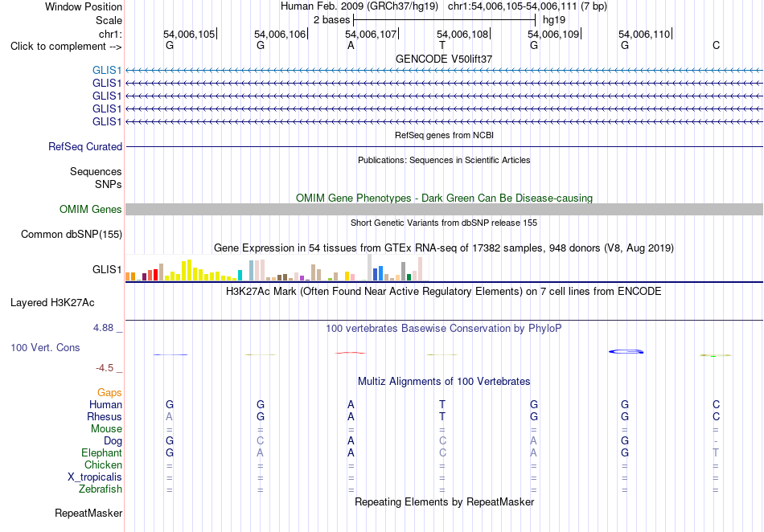Open the 'Multiz Alignments of 100 Vertebrates' title

click(444, 381)
